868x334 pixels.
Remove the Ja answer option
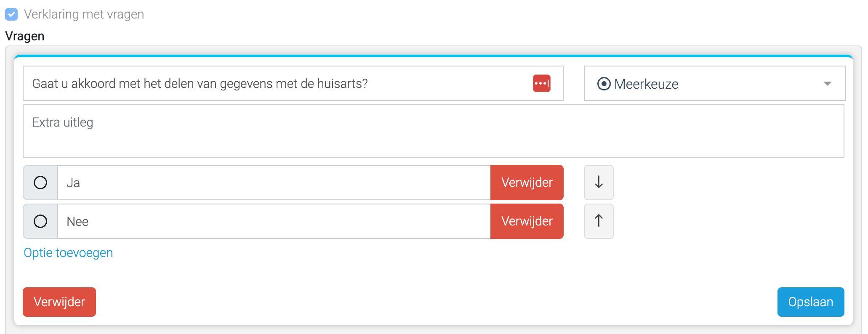point(527,183)
